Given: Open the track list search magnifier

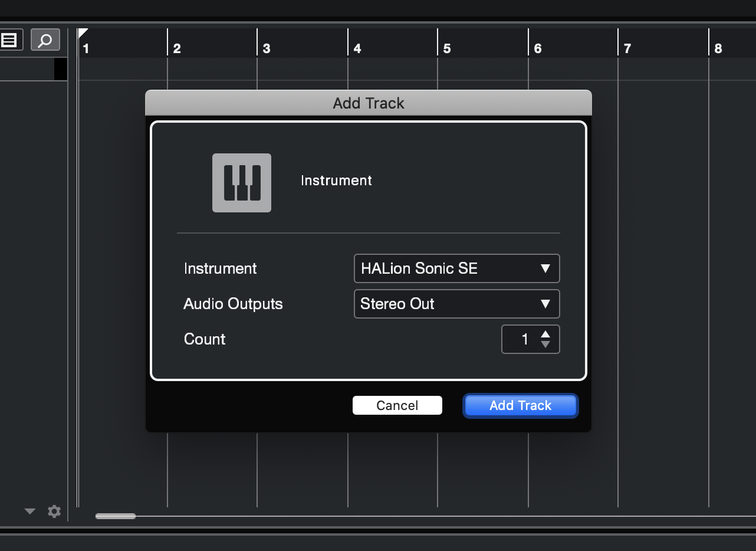Looking at the screenshot, I should pos(45,40).
